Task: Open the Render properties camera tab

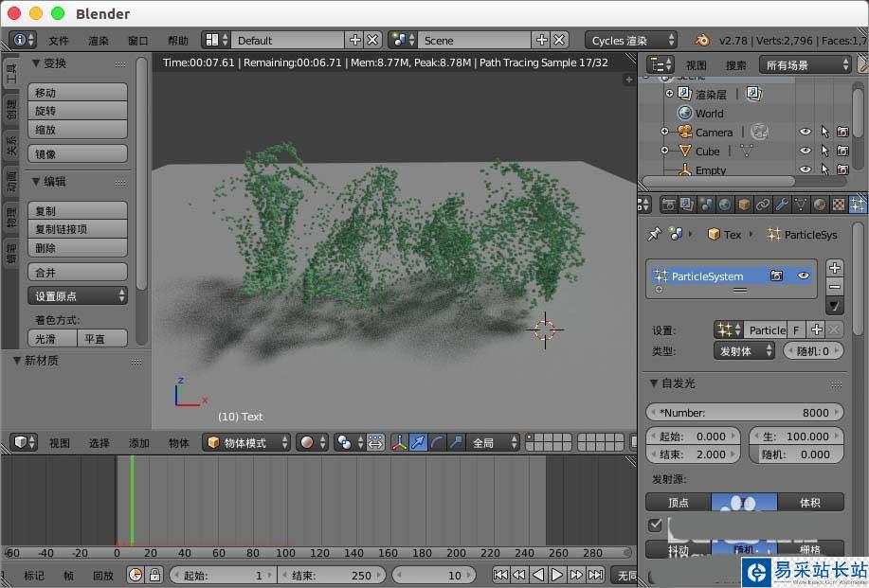Action: [x=668, y=205]
